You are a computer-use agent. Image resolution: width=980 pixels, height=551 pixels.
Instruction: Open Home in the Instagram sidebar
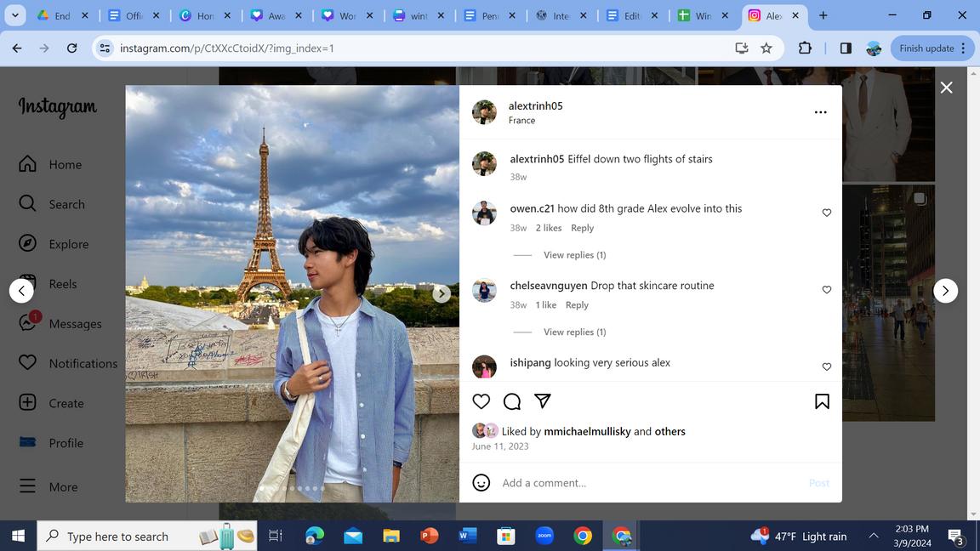click(x=50, y=164)
